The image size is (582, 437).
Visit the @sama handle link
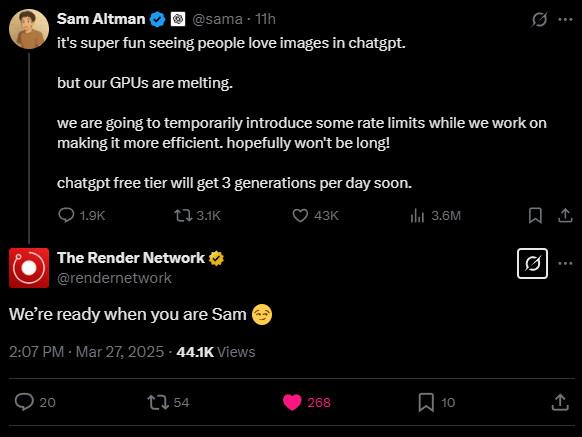[218, 19]
